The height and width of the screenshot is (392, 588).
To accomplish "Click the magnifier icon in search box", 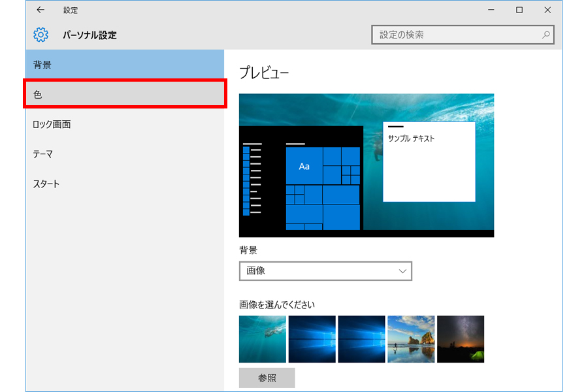I will point(546,35).
